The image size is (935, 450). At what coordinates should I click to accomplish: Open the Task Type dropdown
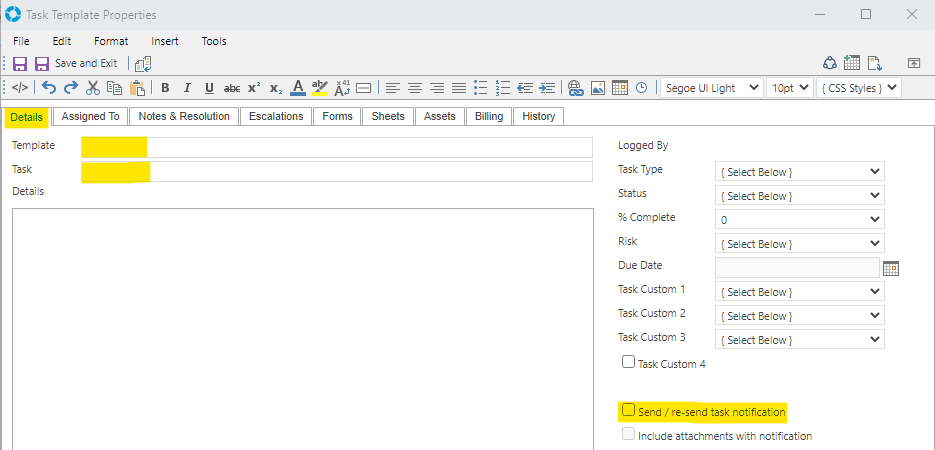(800, 172)
